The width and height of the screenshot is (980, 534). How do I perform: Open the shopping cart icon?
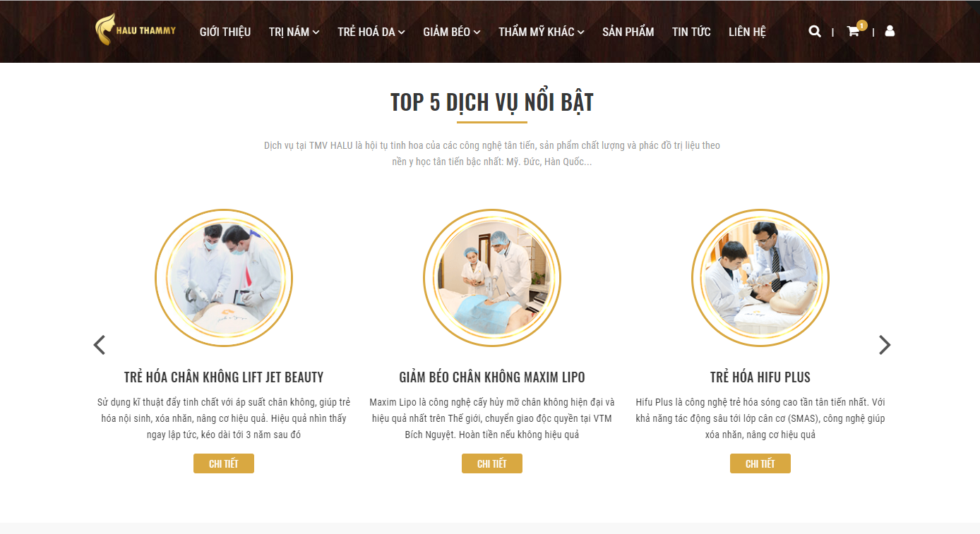853,32
